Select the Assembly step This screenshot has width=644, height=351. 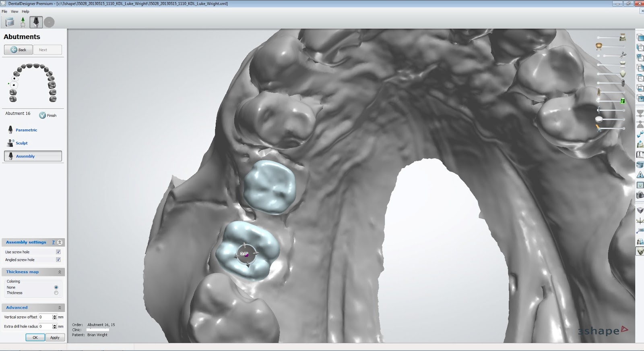coord(33,156)
